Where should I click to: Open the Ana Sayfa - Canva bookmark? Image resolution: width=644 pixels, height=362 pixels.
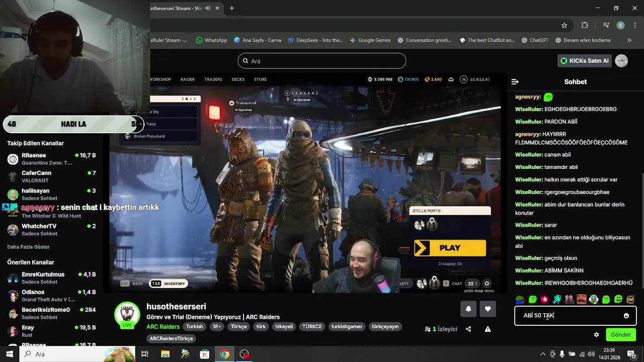click(x=257, y=40)
